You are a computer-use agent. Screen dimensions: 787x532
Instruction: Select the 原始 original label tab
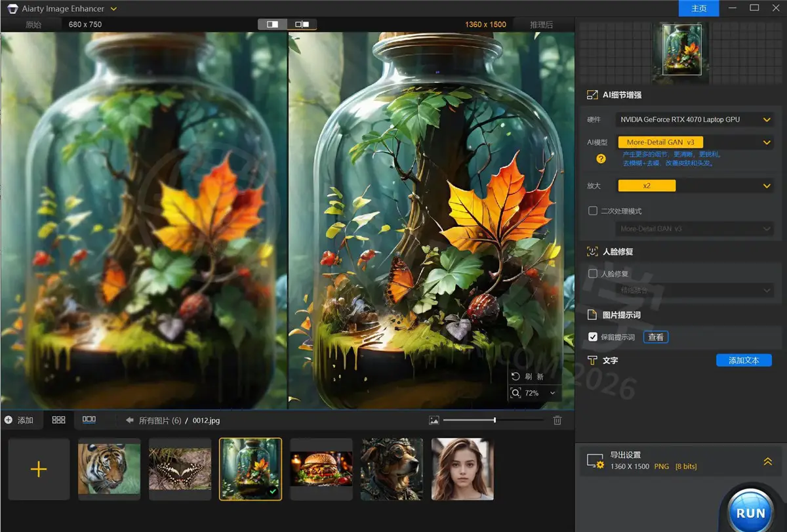click(33, 24)
